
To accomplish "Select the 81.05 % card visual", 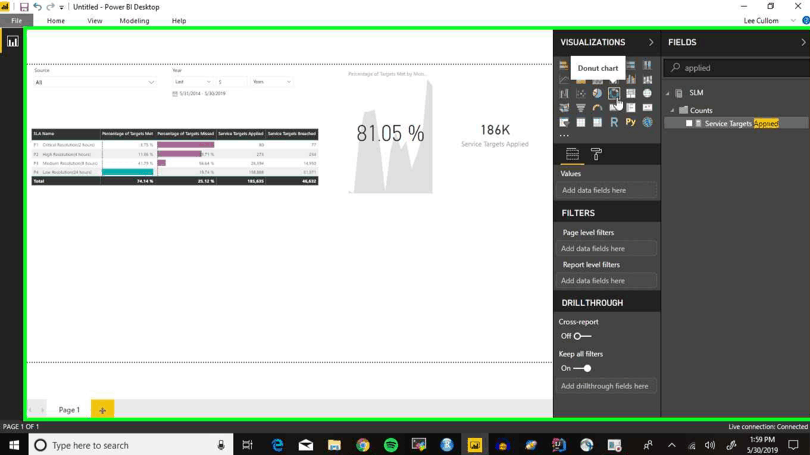I will pos(391,134).
